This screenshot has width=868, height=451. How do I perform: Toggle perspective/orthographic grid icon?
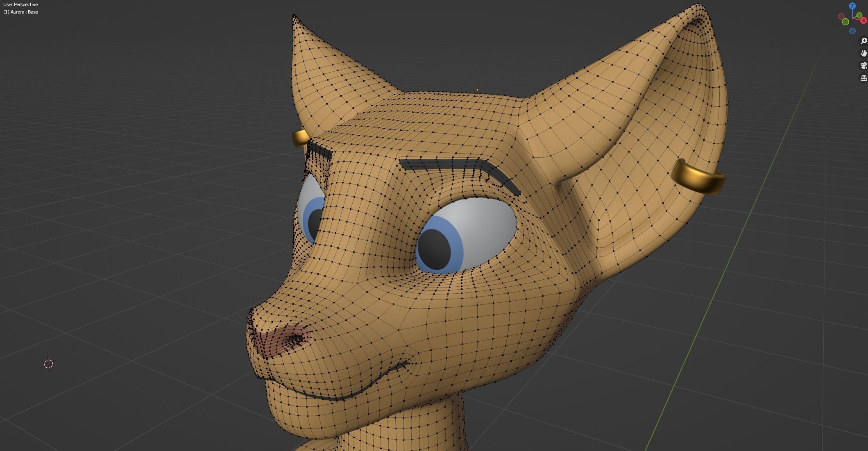click(x=863, y=78)
